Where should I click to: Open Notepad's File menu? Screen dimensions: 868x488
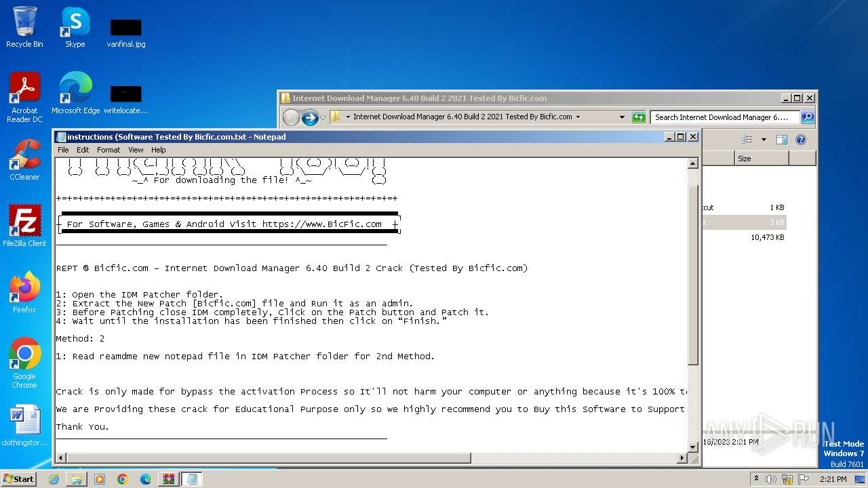pos(63,150)
